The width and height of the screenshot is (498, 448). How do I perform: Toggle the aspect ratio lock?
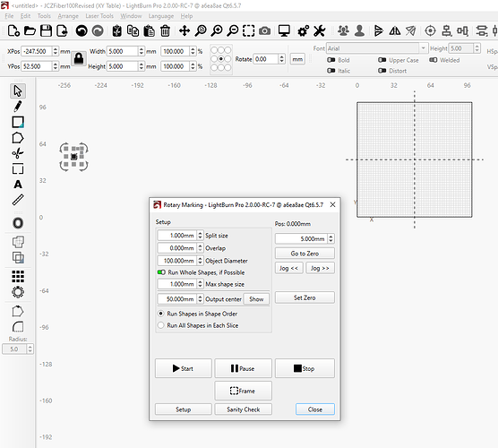click(x=79, y=58)
